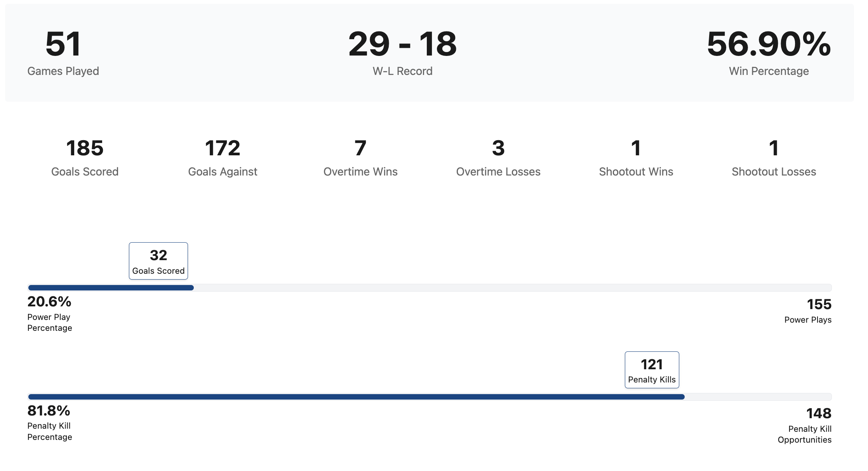Click the 51 Games Played stat

63,53
